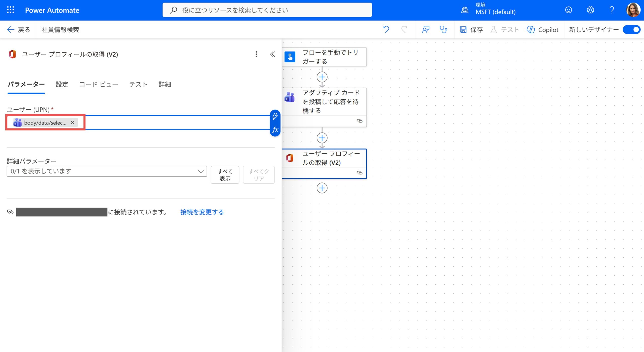Click the すべて表示 button
The width and height of the screenshot is (644, 352).
click(225, 175)
